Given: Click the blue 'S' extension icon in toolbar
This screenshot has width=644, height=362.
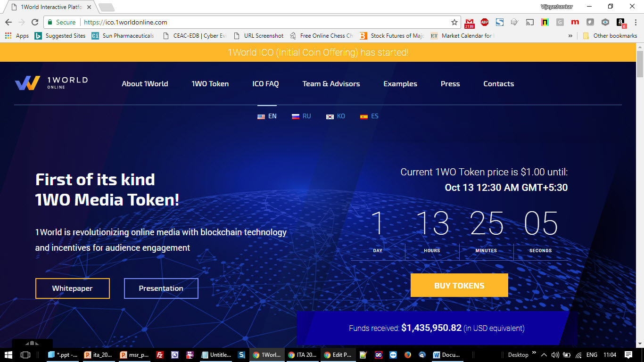Looking at the screenshot, I should pyautogui.click(x=500, y=22).
